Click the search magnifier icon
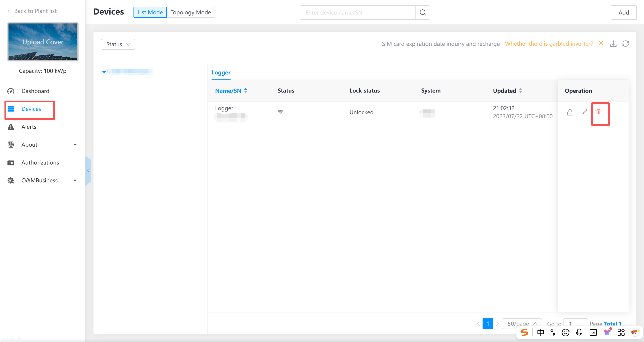Screen dimensions: 644x342 click(422, 13)
